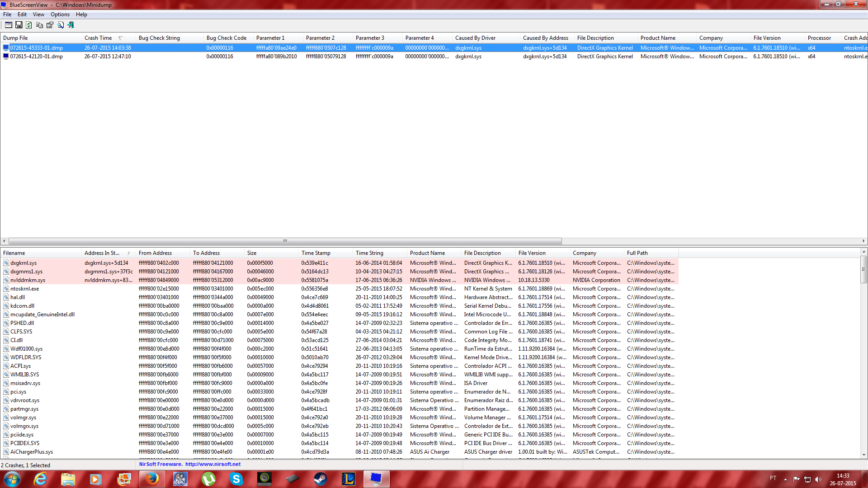Click the PT language indicator
This screenshot has width=868, height=488.
tap(773, 478)
